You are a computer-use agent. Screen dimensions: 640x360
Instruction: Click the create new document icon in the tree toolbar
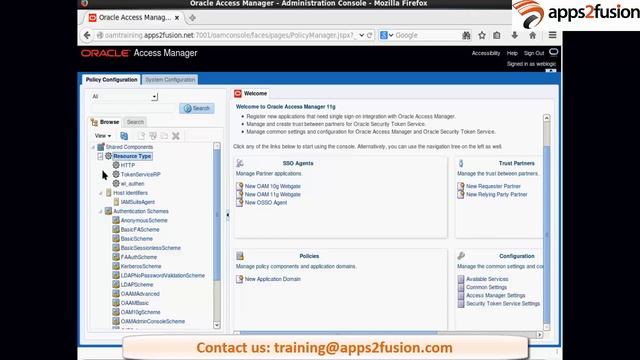(x=141, y=136)
